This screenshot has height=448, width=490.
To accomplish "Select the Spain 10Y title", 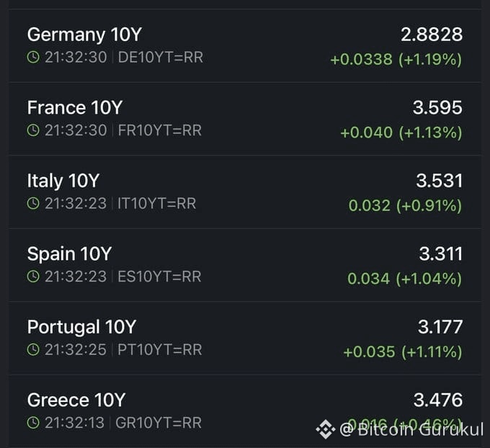I will coord(69,254).
